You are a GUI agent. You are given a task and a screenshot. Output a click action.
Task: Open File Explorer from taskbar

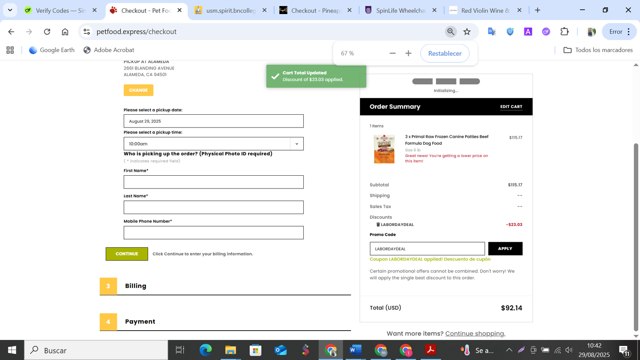click(231, 350)
